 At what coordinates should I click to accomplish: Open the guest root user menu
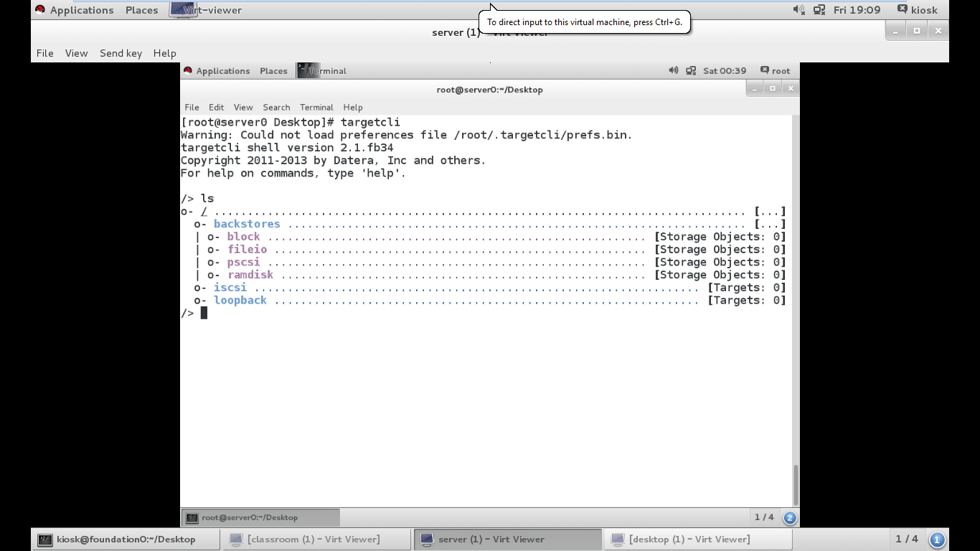tap(775, 70)
